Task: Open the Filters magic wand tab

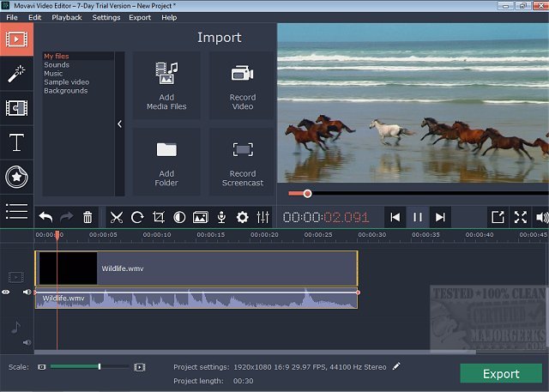Action: point(16,74)
